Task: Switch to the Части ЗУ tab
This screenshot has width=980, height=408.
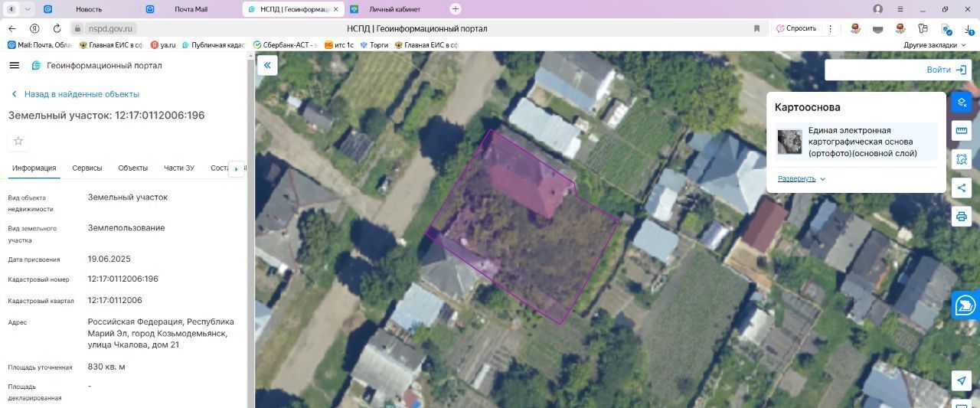Action: click(x=179, y=168)
